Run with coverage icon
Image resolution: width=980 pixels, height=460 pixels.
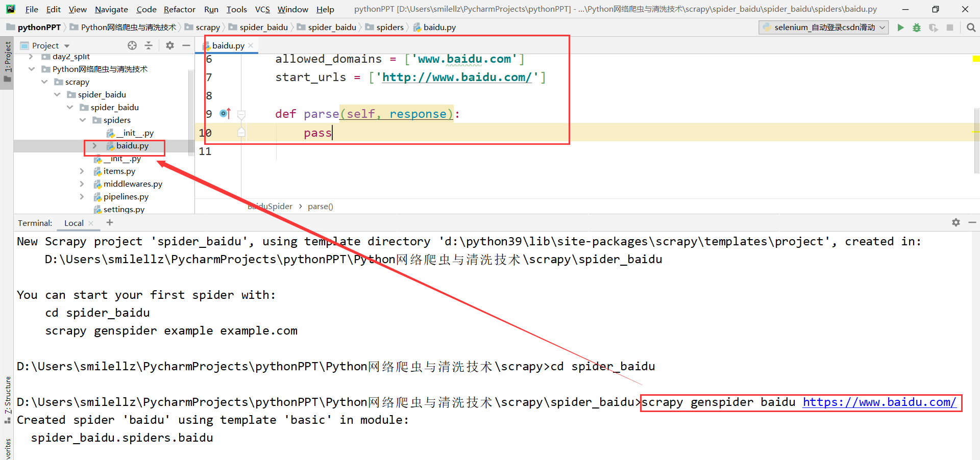(x=933, y=28)
